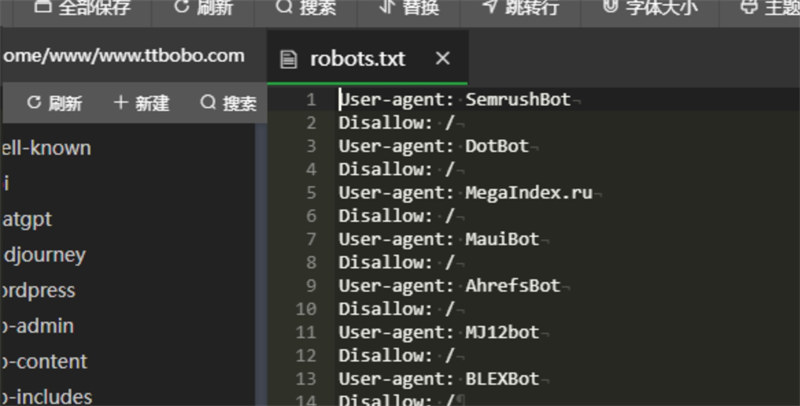Viewport: 800px width, 406px height.
Task: Open the top toolbar 搜索 search
Action: pos(306,8)
